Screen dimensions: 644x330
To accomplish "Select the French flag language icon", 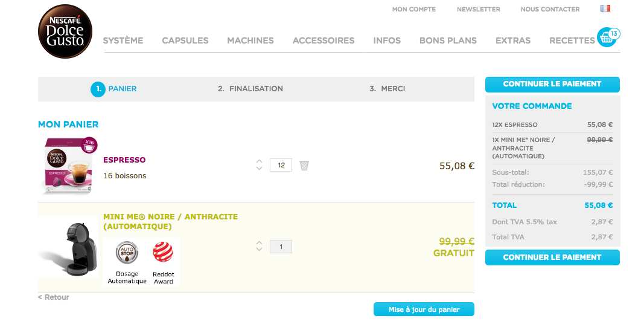I will click(605, 8).
